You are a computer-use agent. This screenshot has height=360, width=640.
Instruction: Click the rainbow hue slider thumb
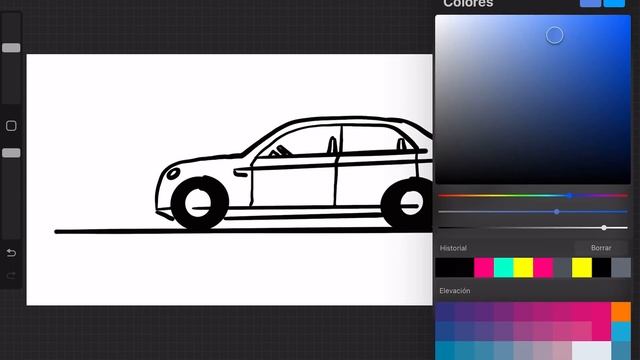(570, 196)
